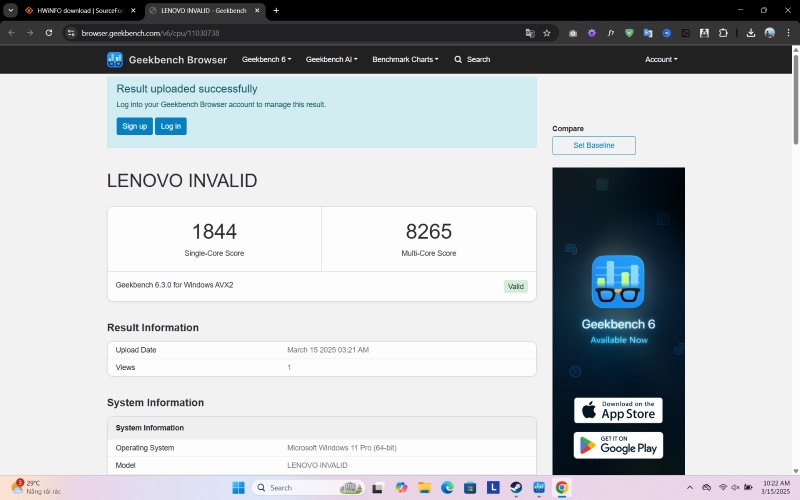Click the single-core score 1844

click(214, 232)
